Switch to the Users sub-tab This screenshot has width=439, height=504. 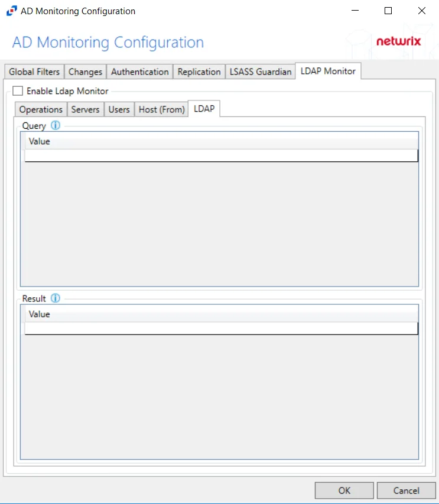(119, 110)
